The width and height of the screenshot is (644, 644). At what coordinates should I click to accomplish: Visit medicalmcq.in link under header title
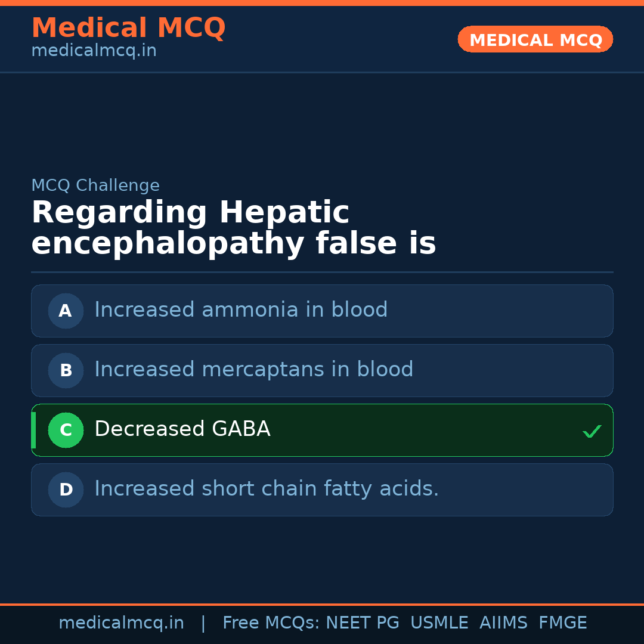94,51
